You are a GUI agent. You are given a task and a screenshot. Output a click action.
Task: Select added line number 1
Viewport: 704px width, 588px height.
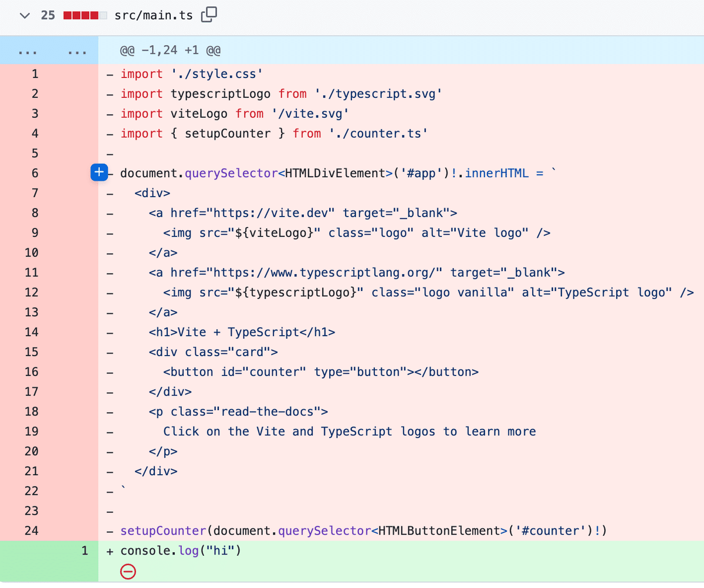tap(84, 550)
